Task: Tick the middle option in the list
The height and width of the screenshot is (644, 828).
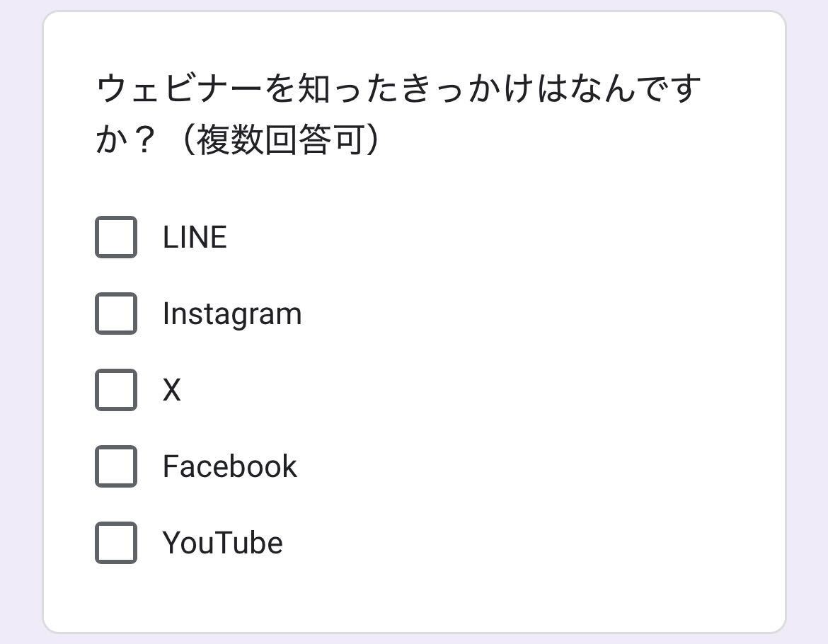Action: click(x=116, y=390)
